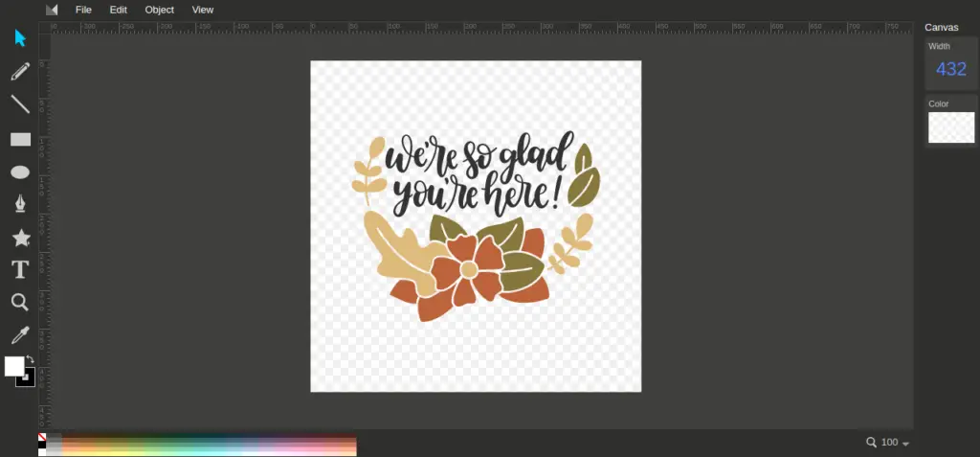Screen dimensions: 980x457
Task: Swap fill and stroke colors
Action: (31, 359)
